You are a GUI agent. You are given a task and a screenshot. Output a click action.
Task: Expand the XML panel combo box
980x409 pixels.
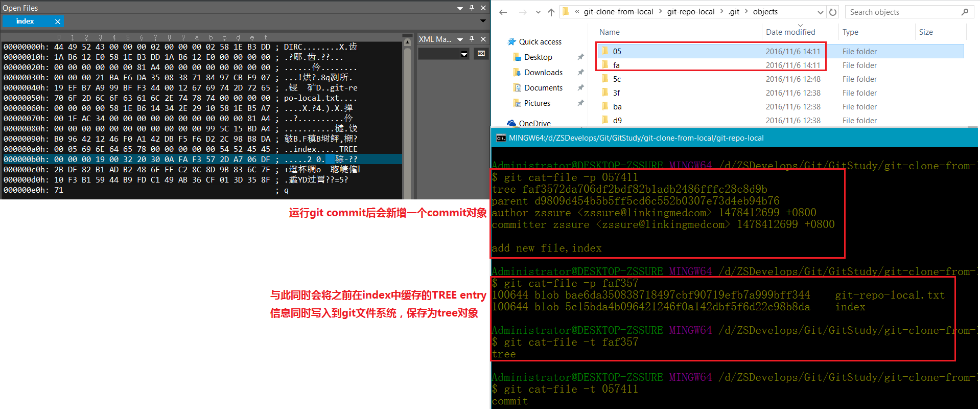click(464, 54)
